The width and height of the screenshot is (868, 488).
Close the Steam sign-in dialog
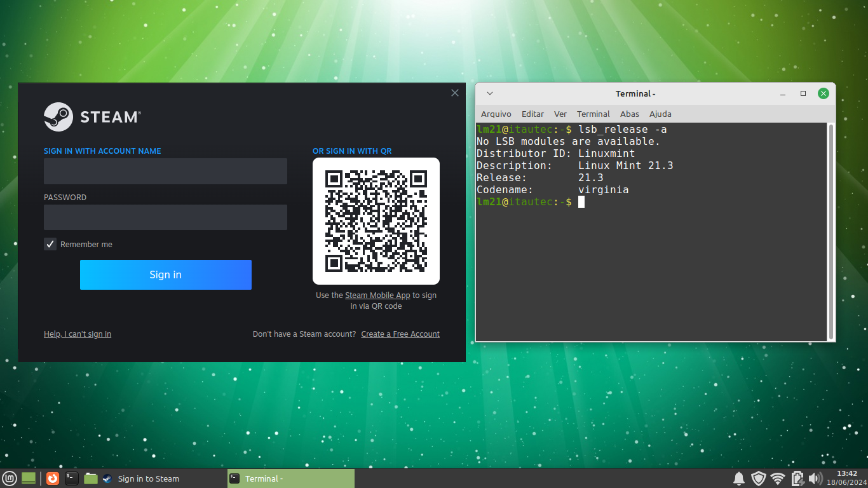455,93
